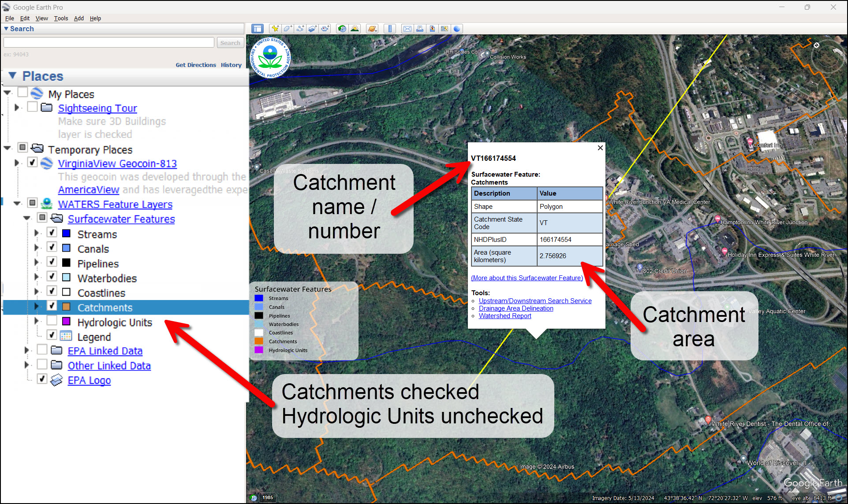Uncheck the Coastlines layer checkbox
This screenshot has height=504, width=848.
click(x=52, y=291)
